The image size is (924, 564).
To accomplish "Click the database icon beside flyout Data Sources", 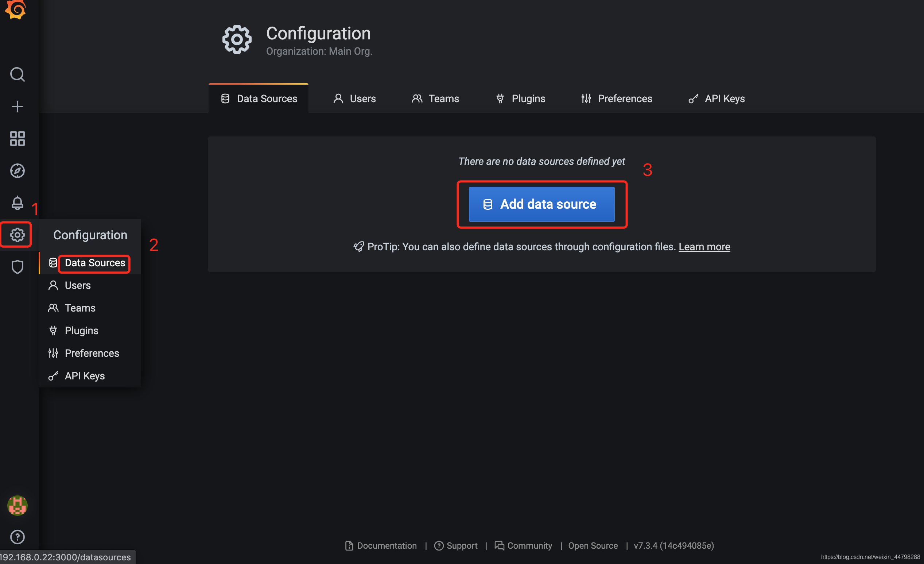I will [x=53, y=263].
